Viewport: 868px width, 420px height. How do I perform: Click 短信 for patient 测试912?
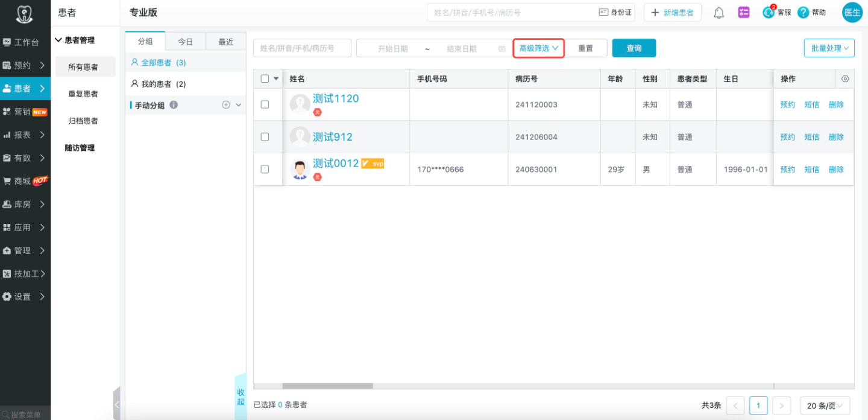tap(812, 137)
